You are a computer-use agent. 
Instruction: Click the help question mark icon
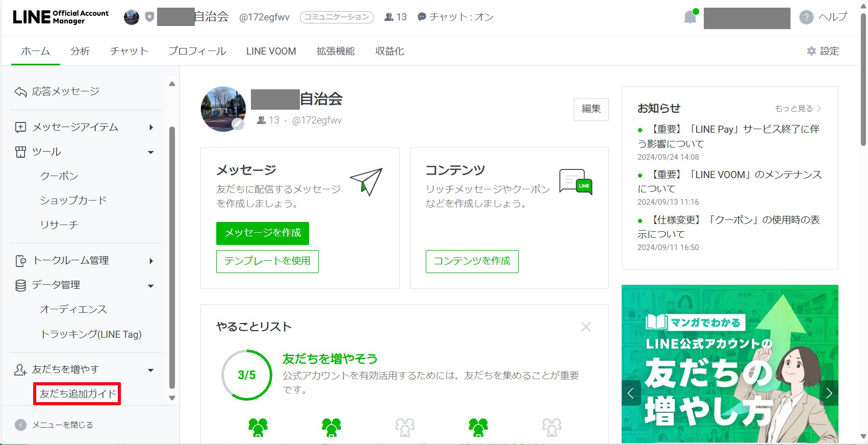coord(806,17)
